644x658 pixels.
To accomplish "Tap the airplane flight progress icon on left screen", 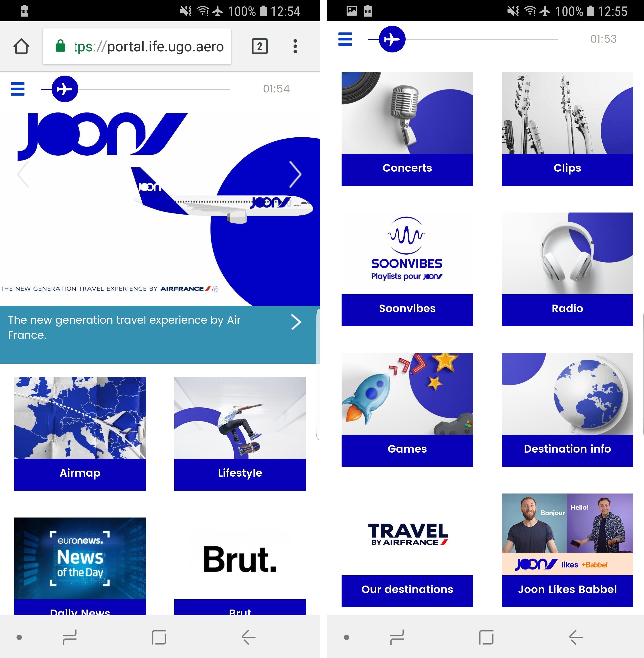I will click(x=65, y=89).
